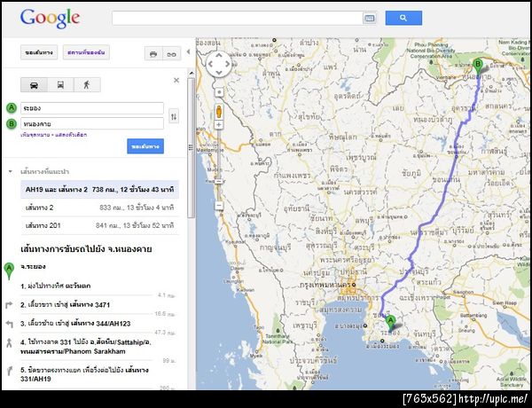Viewport: 532px width, 408px height.
Task: Zoom out with the minus button
Action: point(219,206)
